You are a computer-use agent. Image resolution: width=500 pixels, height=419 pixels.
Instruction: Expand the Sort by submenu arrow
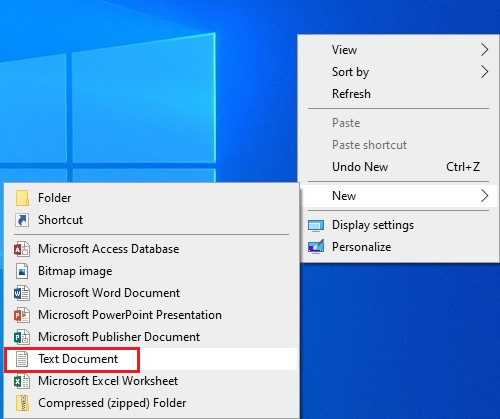485,72
